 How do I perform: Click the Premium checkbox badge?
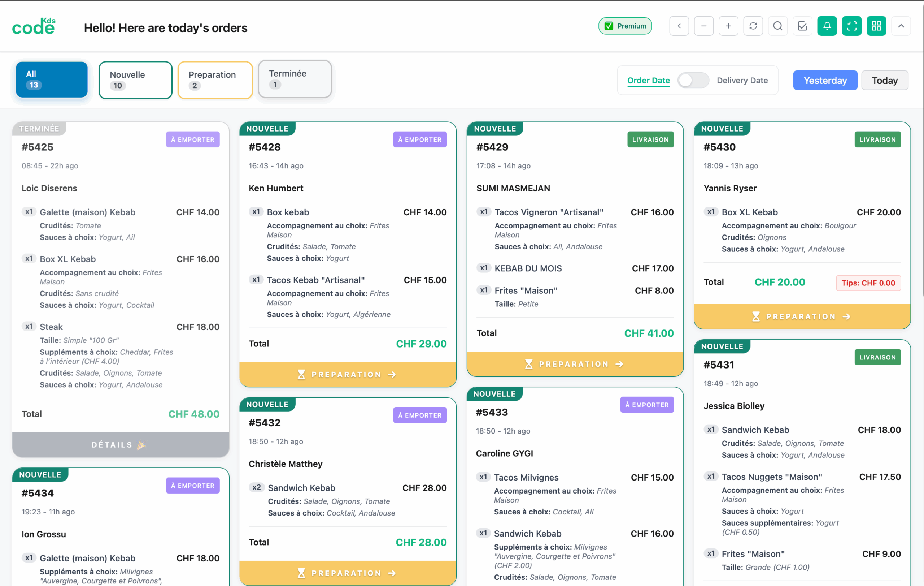625,26
